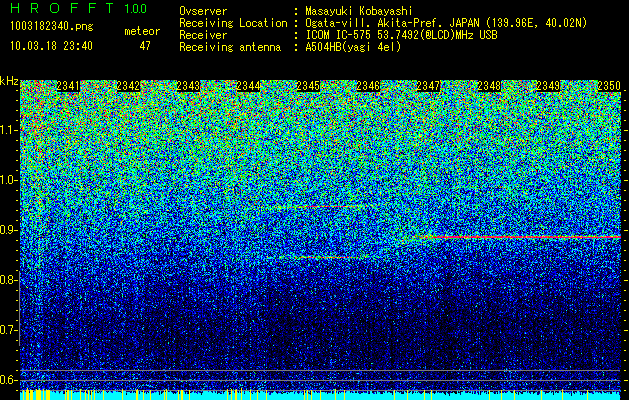
Task: Click the 0.7 frequency axis label
Action: [x=8, y=330]
